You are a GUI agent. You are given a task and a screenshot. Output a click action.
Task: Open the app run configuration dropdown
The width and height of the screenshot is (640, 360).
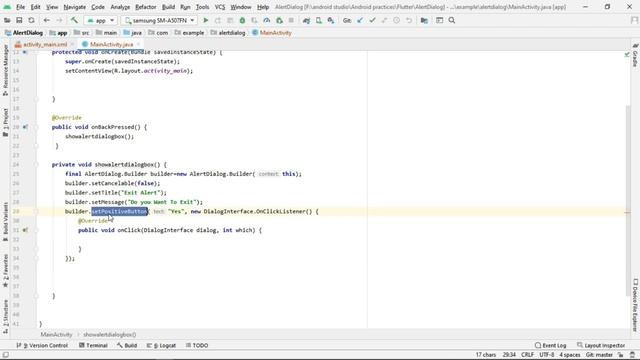coord(101,20)
